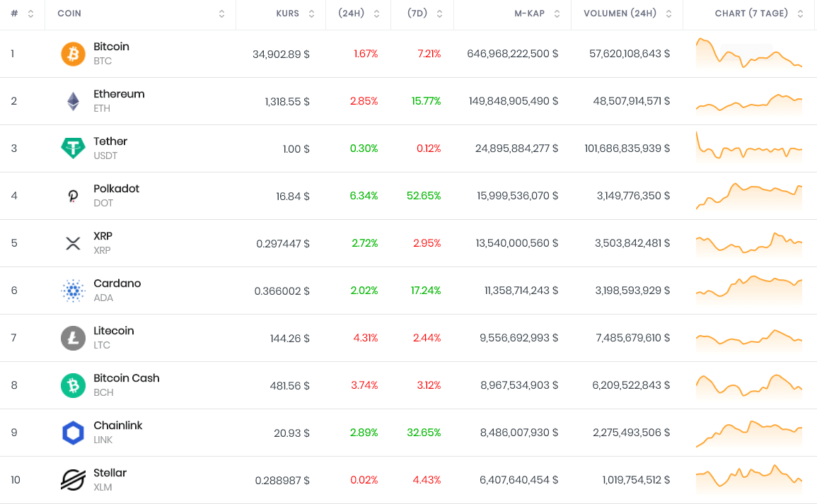Open the Polkadot 7-day chart thumbnail
817x504 pixels.
point(749,197)
